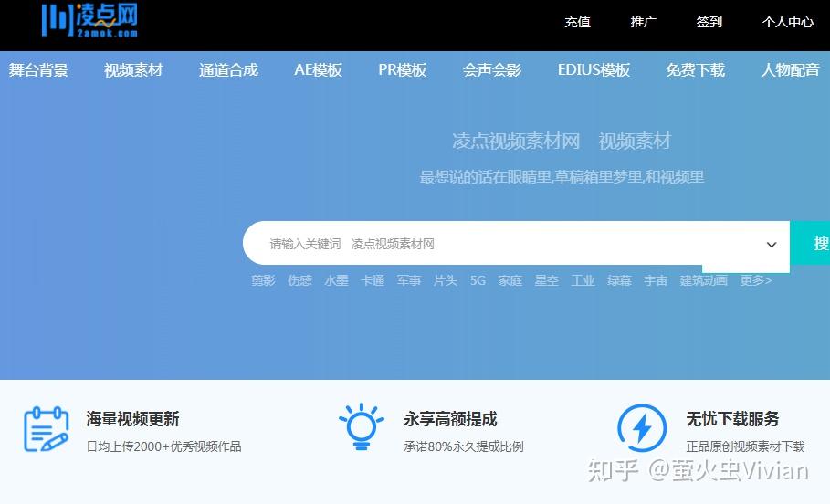This screenshot has width=830, height=504.
Task: Pick the 宇宙 keyword tag
Action: 656,280
